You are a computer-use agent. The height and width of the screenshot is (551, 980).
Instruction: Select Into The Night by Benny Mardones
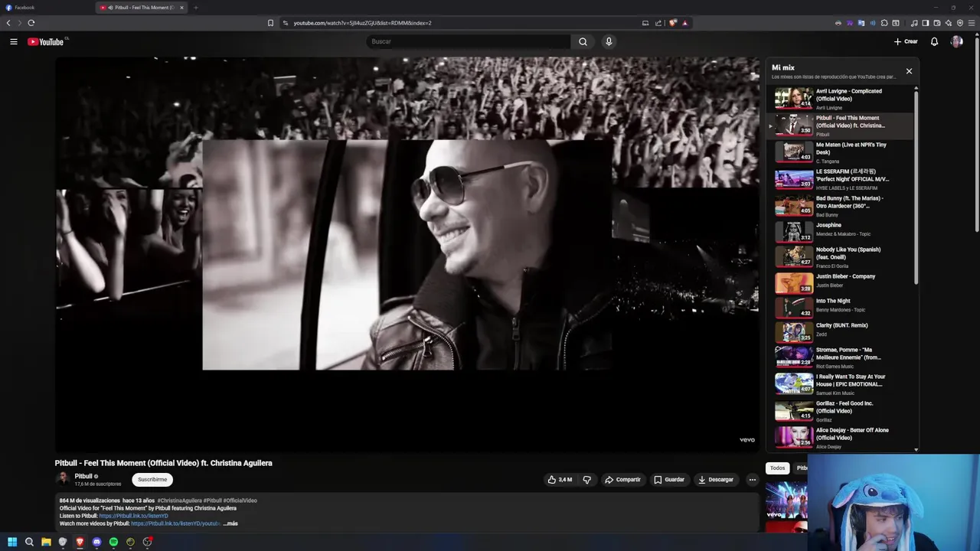[x=840, y=307]
